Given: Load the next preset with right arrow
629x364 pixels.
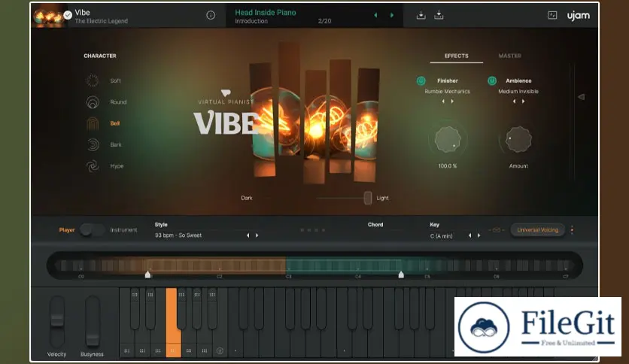Looking at the screenshot, I should 392,15.
